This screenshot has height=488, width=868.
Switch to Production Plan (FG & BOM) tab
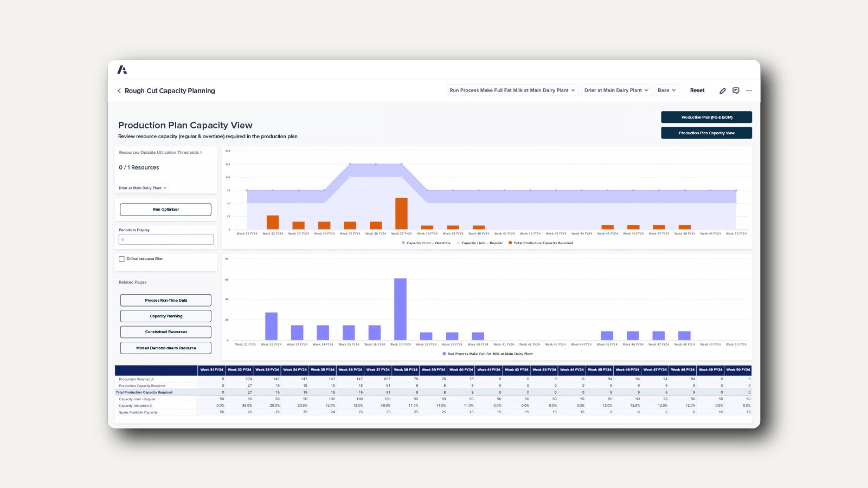pyautogui.click(x=706, y=118)
